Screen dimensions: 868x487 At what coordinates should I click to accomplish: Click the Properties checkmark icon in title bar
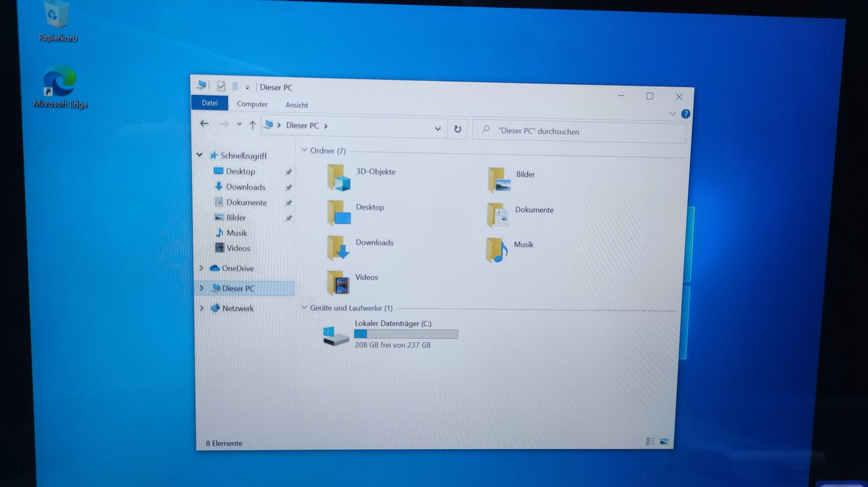(221, 86)
